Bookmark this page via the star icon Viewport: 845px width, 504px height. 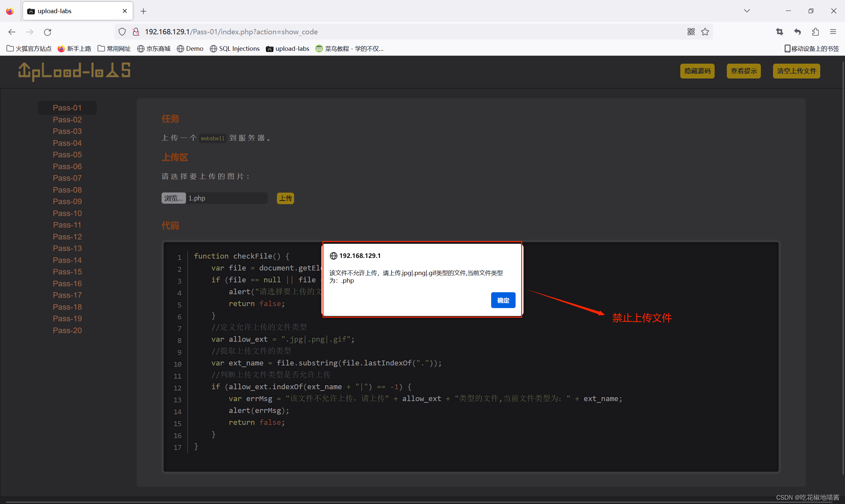(x=705, y=32)
